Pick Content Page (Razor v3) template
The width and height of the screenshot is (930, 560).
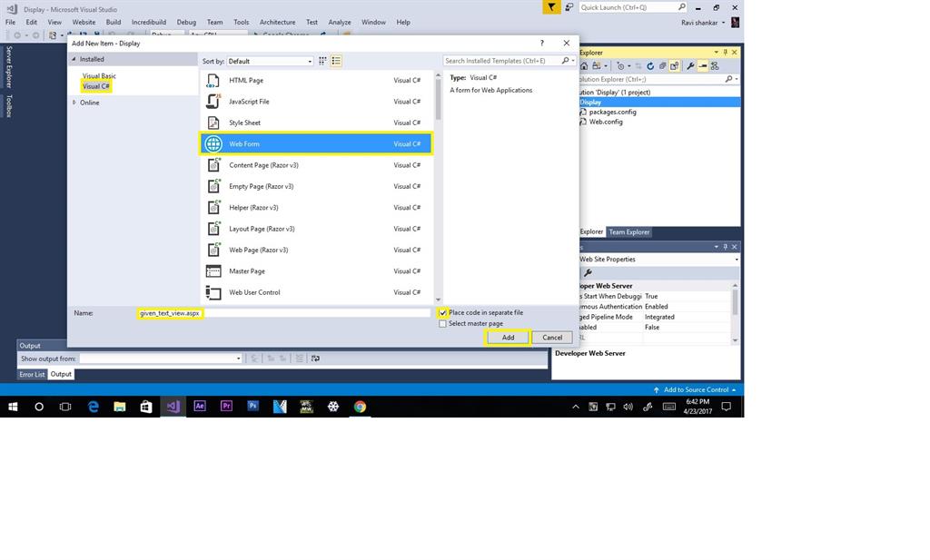(316, 165)
